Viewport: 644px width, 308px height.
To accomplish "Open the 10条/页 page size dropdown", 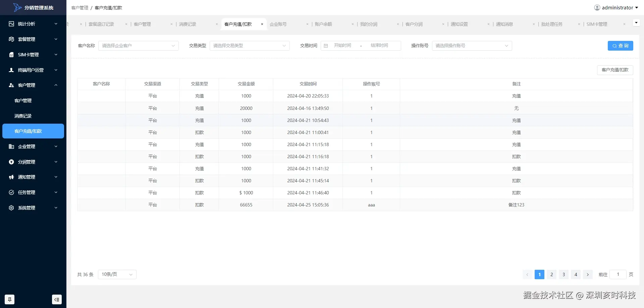I will [x=117, y=274].
